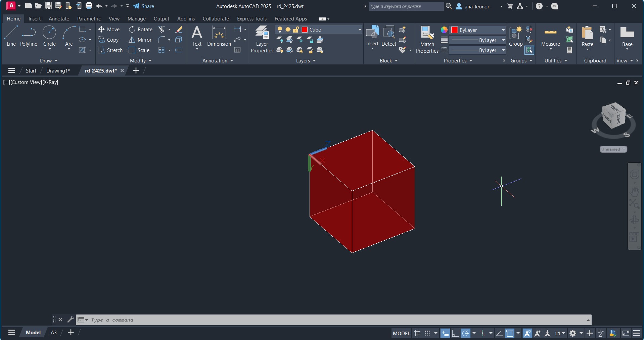
Task: Open the Annotate ribbon tab
Action: [x=59, y=19]
